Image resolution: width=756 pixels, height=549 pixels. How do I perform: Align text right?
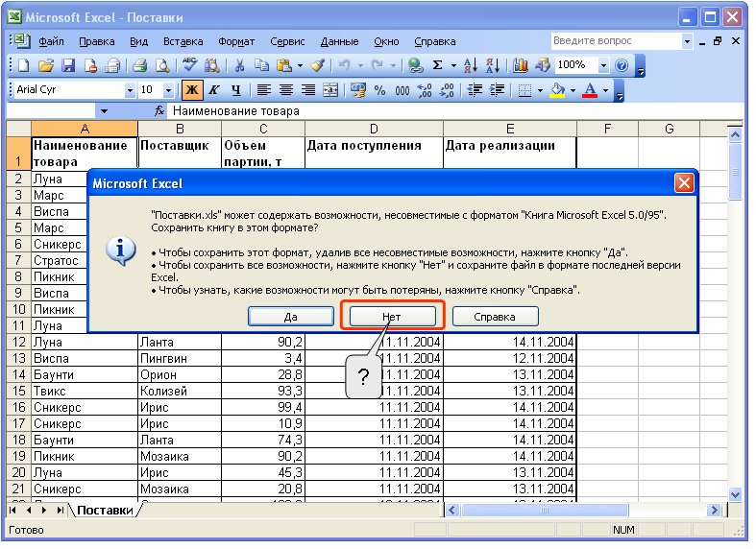[x=308, y=90]
